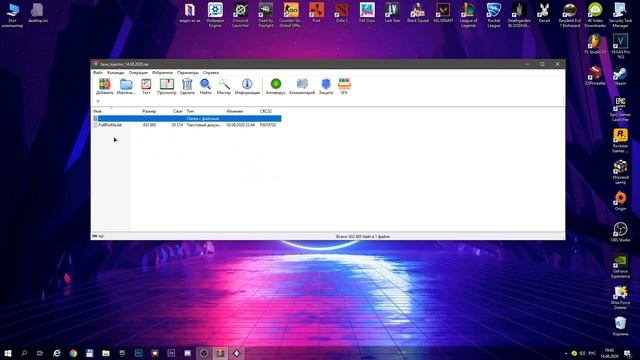
Task: Click the Мастер (Wizard) wand icon
Action: tap(224, 87)
